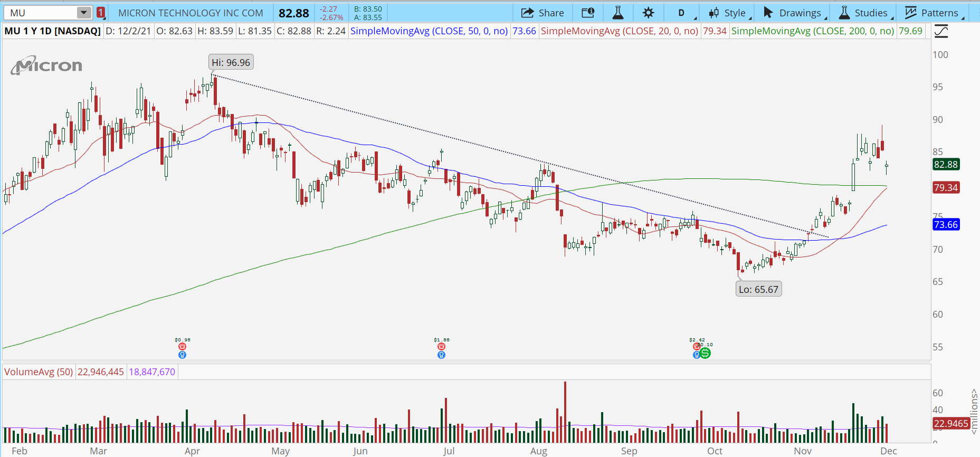Viewport: 980px width, 457px height.
Task: Click the red number 1 link badge
Action: pos(101,13)
